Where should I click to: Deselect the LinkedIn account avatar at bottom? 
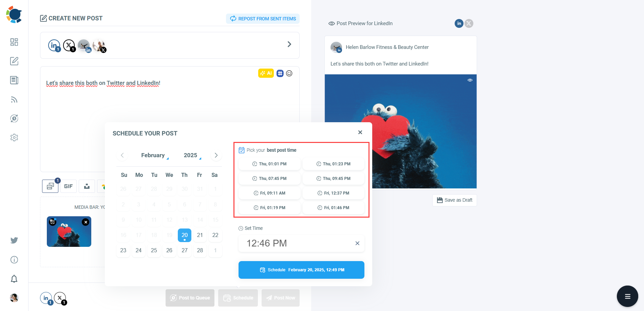tap(46, 297)
